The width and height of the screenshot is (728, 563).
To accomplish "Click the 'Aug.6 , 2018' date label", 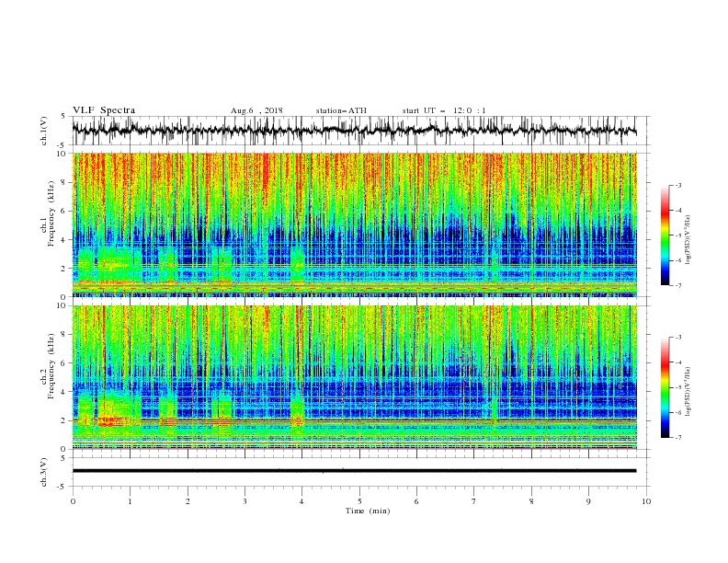I will tap(256, 110).
